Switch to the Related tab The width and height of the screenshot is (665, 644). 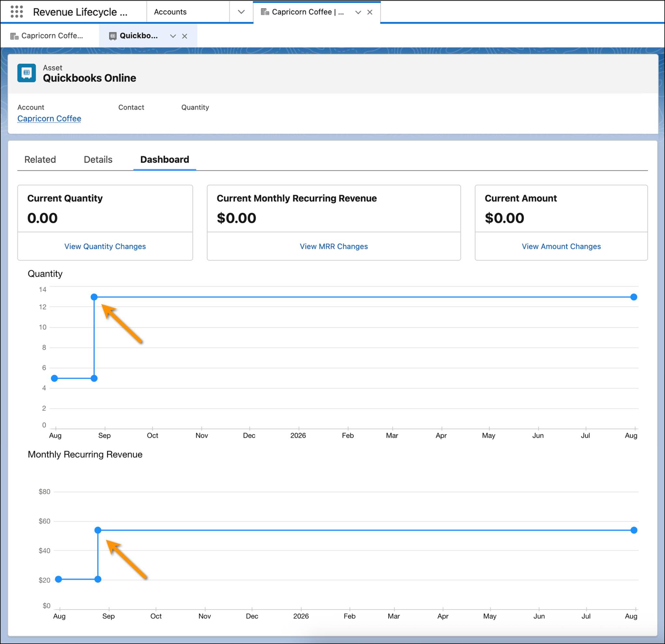coord(40,160)
